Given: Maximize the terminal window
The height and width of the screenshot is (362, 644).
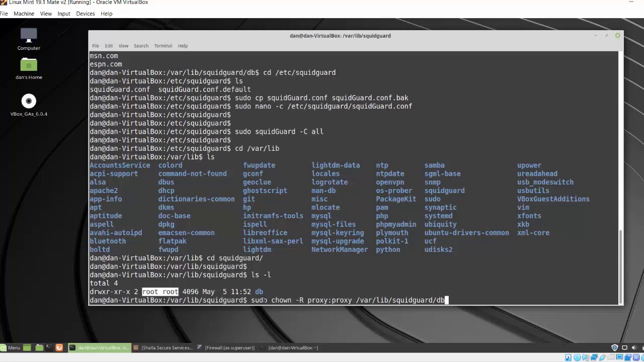Looking at the screenshot, I should (x=607, y=36).
